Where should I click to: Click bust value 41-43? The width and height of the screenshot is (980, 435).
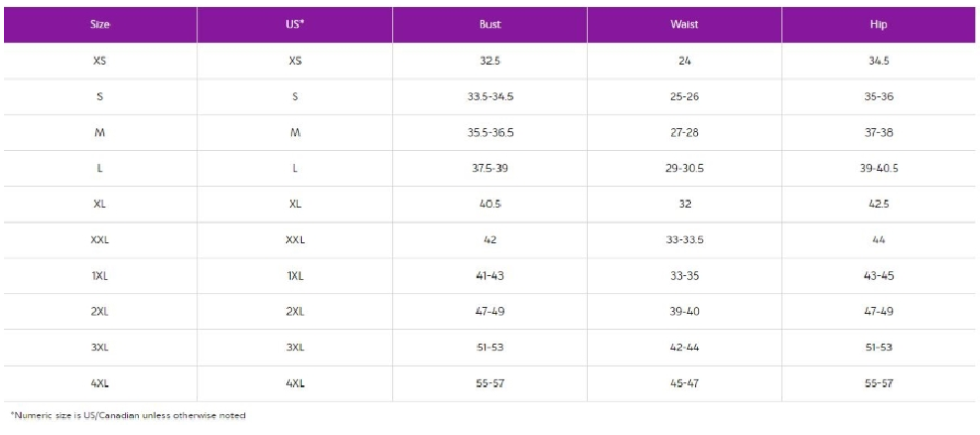pos(490,275)
